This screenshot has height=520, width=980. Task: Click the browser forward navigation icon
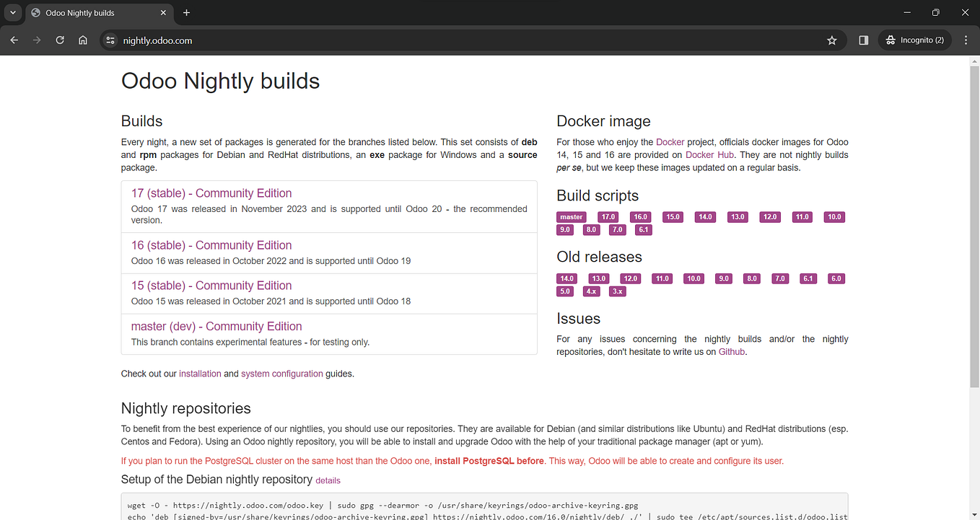[37, 40]
